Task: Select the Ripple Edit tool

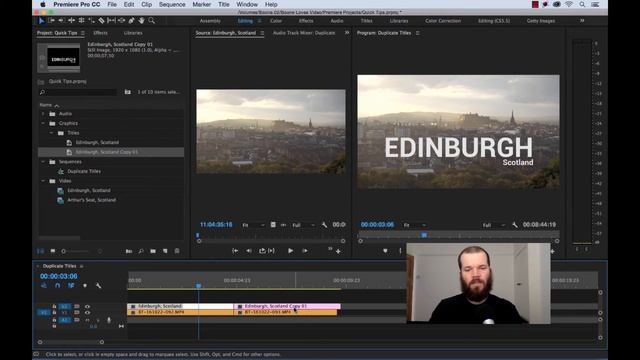Action: (71, 20)
